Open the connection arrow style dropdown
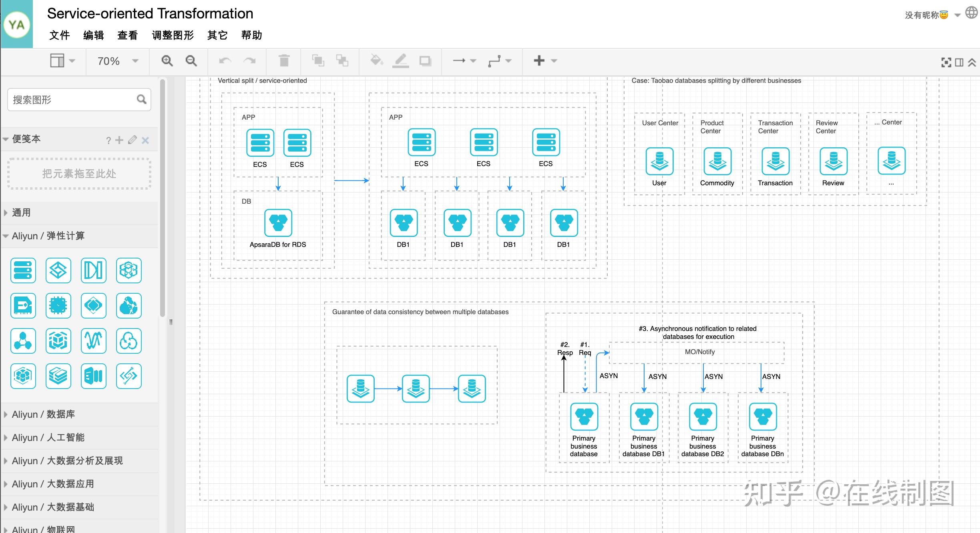This screenshot has height=533, width=980. pos(464,61)
